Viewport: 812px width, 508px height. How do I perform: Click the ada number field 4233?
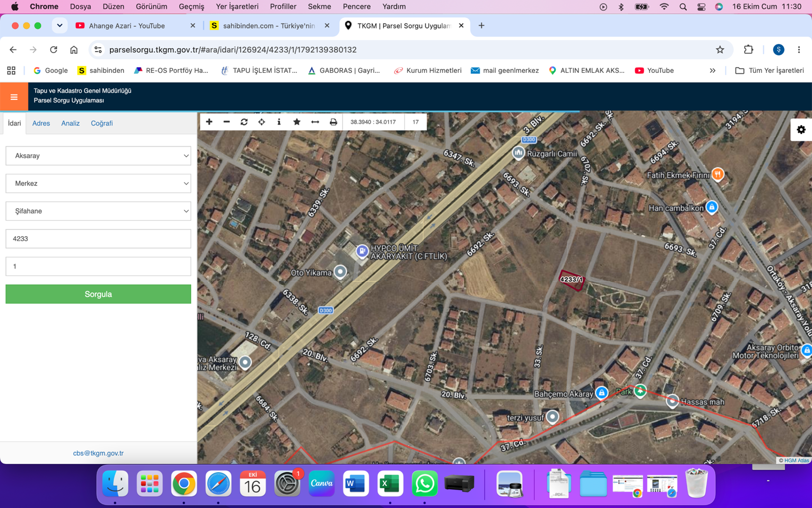(x=98, y=238)
